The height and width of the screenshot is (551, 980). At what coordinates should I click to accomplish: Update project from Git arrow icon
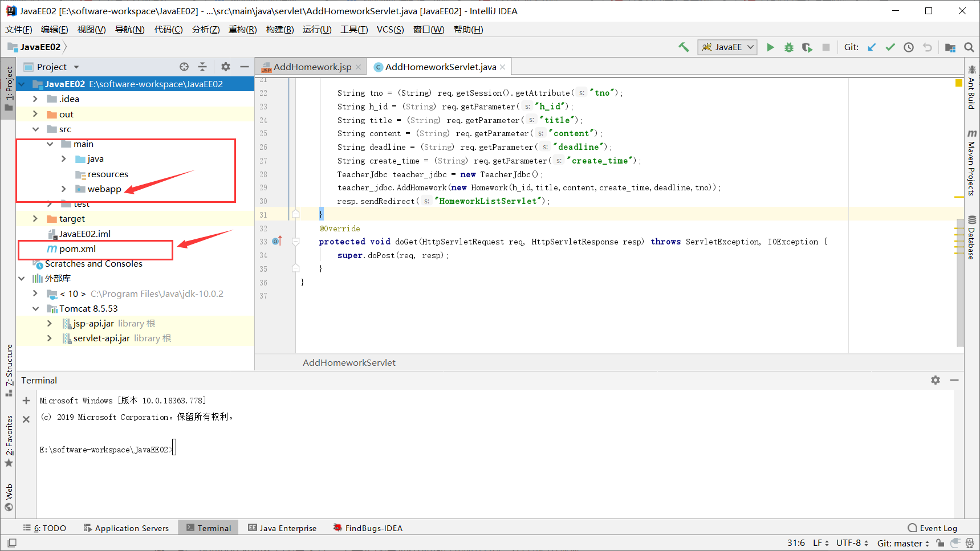872,47
